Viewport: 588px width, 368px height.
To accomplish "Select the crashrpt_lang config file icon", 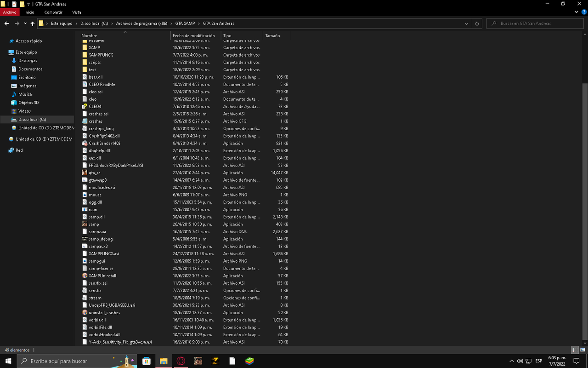I will coord(85,128).
